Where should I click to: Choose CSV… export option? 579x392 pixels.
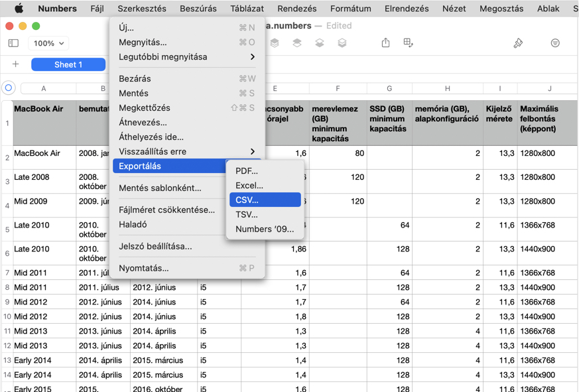pyautogui.click(x=265, y=200)
